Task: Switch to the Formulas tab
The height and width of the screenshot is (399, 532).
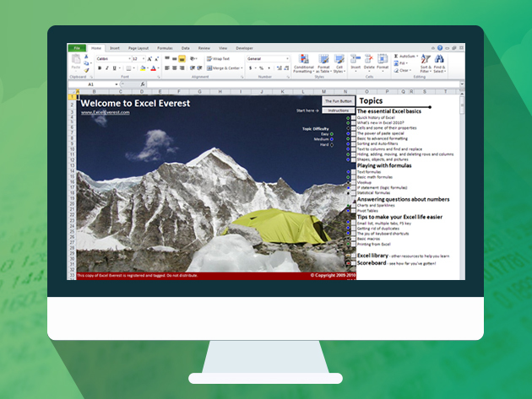Action: click(165, 48)
